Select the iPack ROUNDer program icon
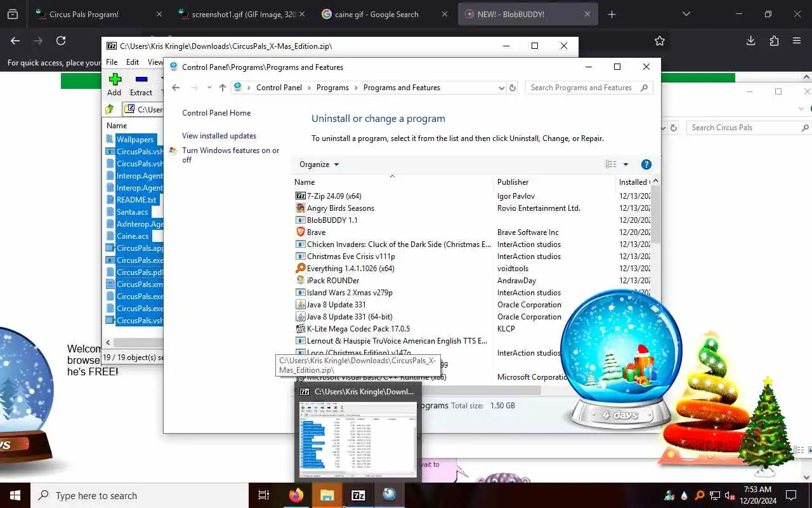 pyautogui.click(x=301, y=281)
